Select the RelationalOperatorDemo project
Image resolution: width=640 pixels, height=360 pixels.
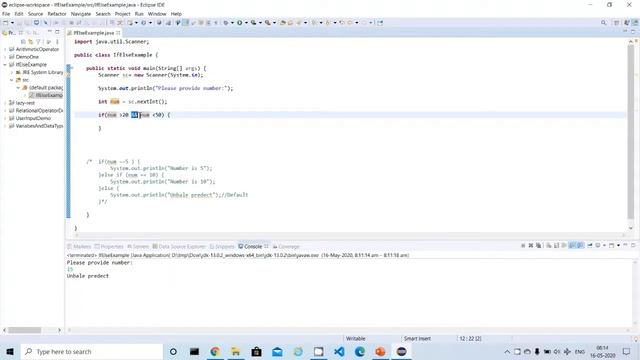36,111
